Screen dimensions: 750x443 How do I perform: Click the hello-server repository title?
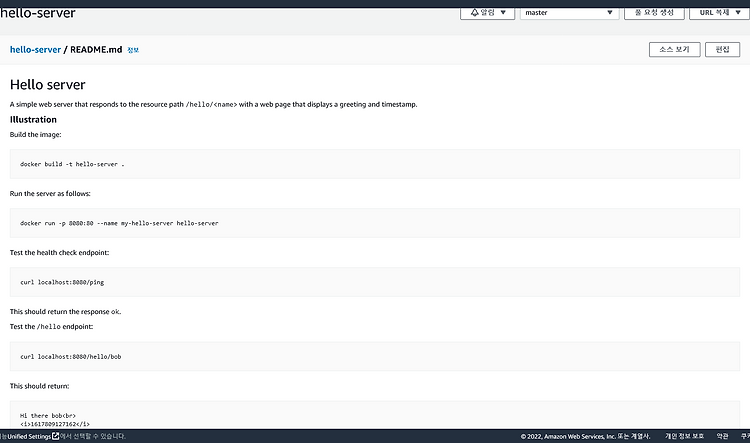coord(38,13)
